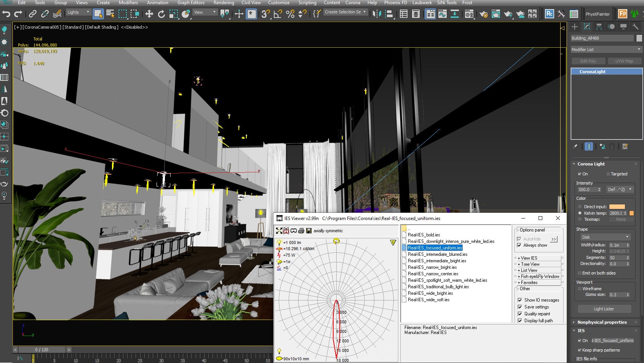Toggle Quality repaint checkbox in IES Viewer

pos(520,314)
